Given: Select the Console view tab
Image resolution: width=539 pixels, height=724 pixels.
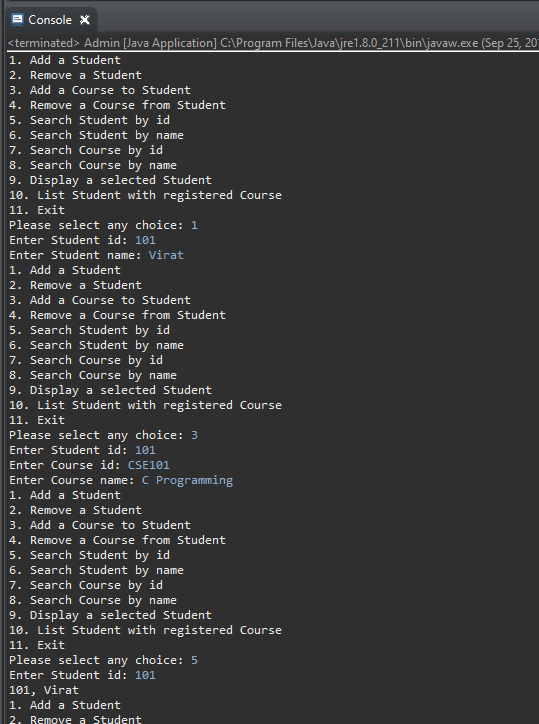Looking at the screenshot, I should pyautogui.click(x=50, y=20).
